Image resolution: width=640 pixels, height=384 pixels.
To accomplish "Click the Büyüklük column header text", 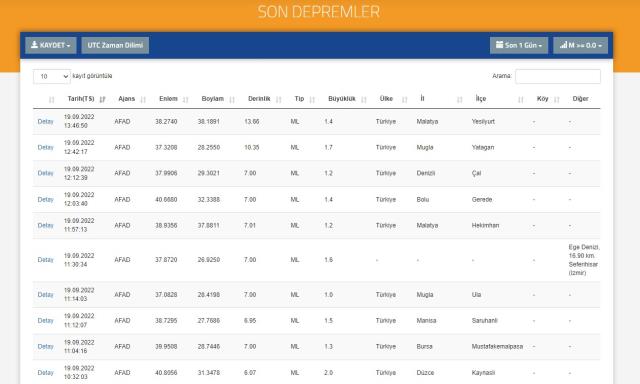I will coord(342,99).
